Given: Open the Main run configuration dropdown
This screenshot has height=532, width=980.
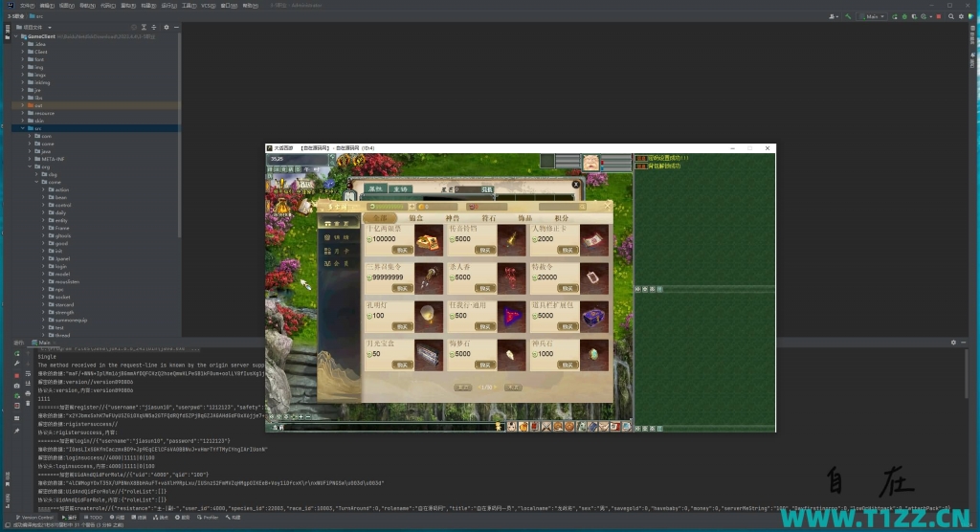Looking at the screenshot, I should click(x=873, y=16).
